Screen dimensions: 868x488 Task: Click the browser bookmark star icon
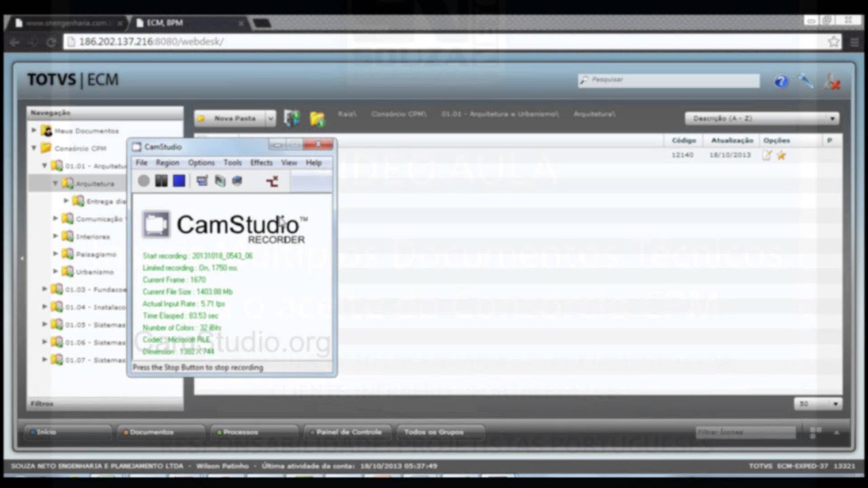point(833,42)
